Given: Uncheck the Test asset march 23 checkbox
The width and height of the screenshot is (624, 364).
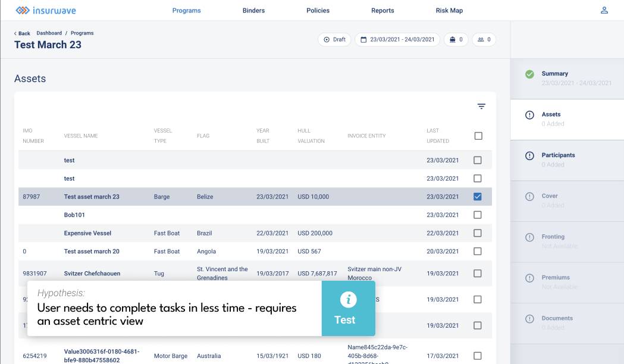Looking at the screenshot, I should (478, 197).
